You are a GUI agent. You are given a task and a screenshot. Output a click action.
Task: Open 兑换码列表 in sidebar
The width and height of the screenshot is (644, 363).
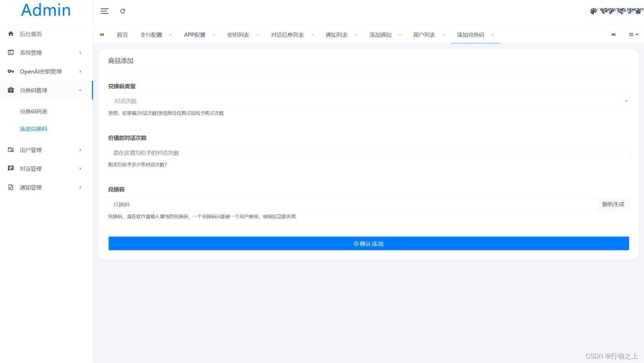tap(34, 112)
